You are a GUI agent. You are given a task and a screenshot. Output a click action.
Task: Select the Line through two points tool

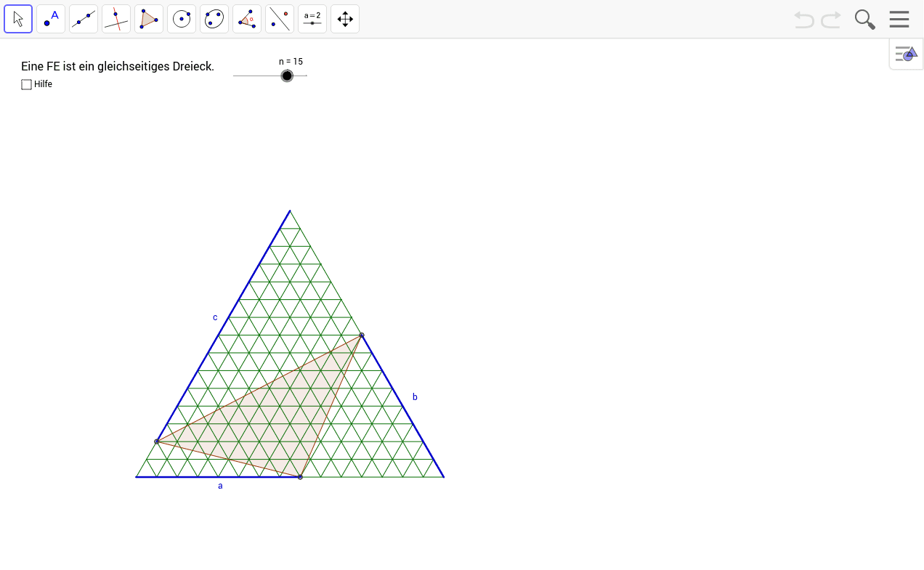(84, 19)
